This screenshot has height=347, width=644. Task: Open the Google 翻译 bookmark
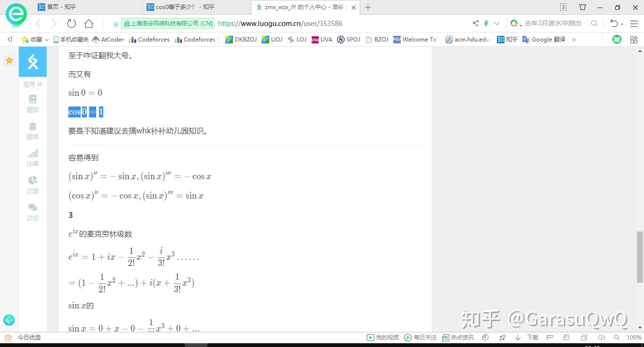[x=544, y=40]
